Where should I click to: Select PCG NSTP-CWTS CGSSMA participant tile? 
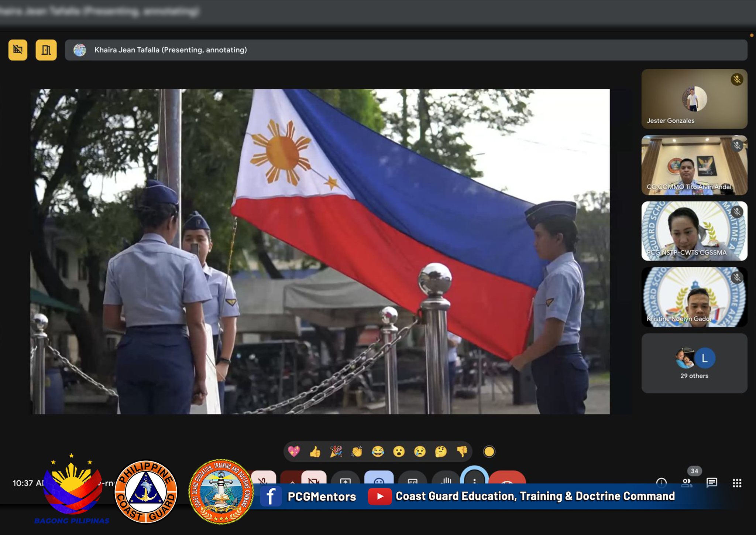(694, 231)
